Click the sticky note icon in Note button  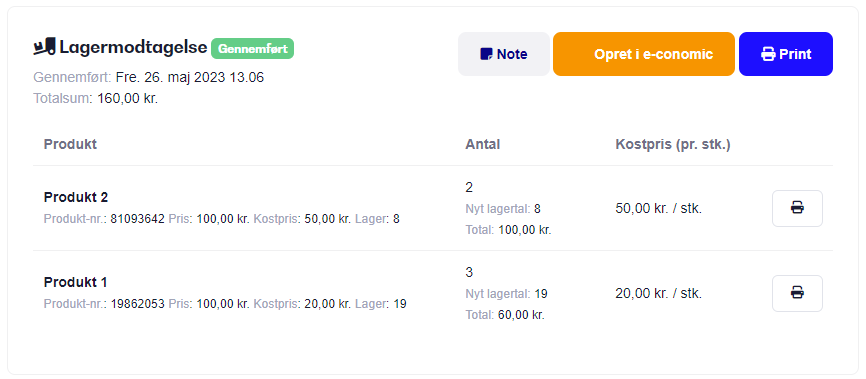point(487,54)
